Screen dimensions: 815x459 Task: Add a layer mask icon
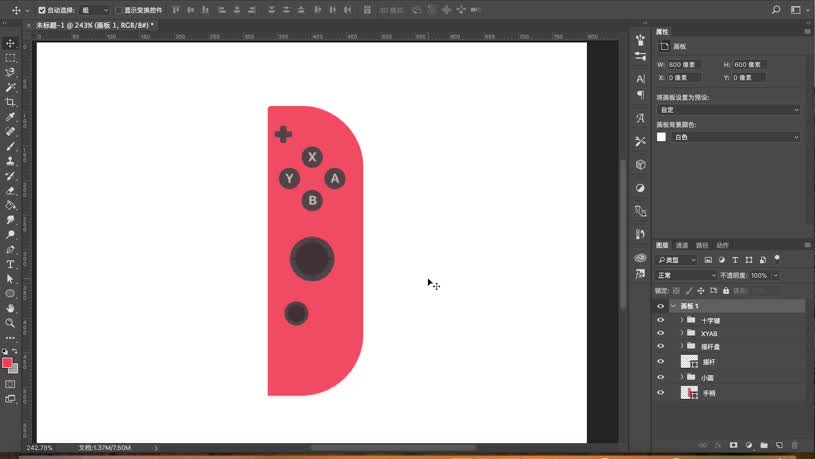[x=733, y=445]
